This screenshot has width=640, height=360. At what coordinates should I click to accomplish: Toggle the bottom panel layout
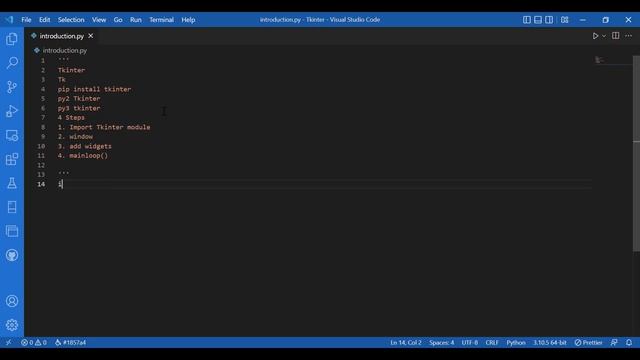pyautogui.click(x=538, y=20)
